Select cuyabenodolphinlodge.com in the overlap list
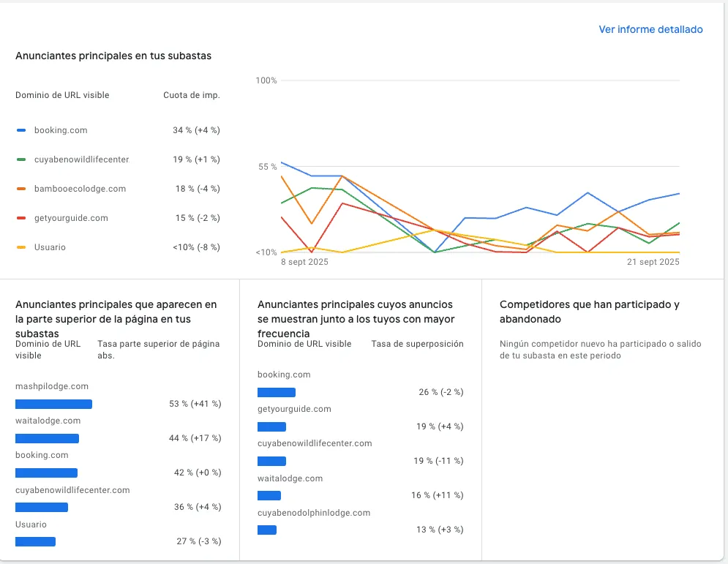This screenshot has height=564, width=728. [x=314, y=513]
